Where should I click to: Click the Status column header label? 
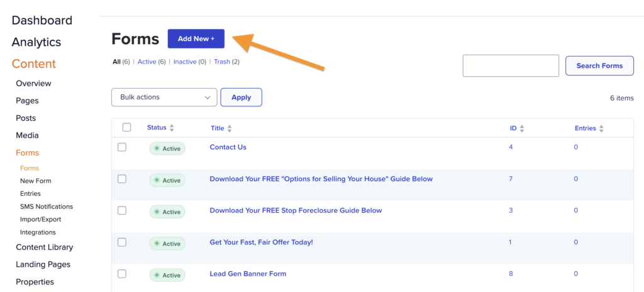[x=157, y=128]
